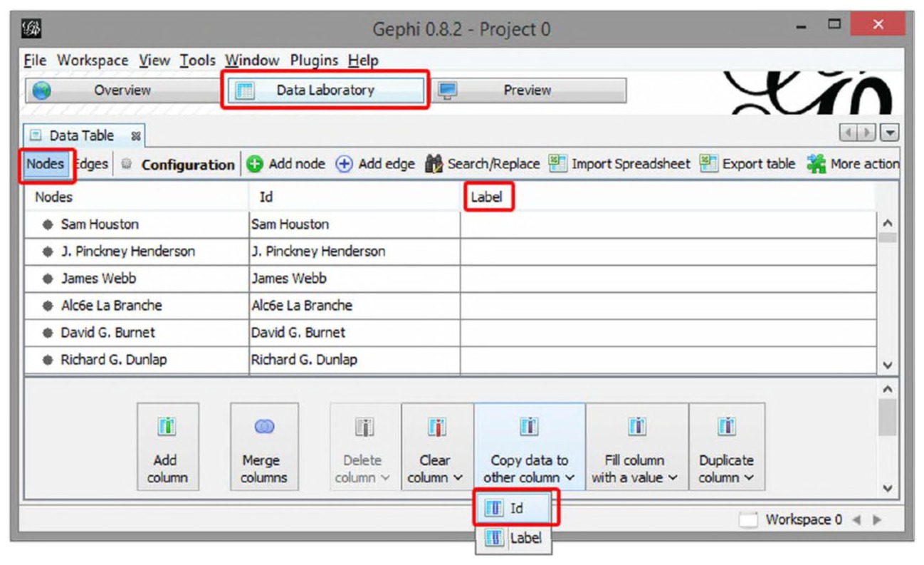
Task: Open the Search/Replace tool
Action: [482, 164]
